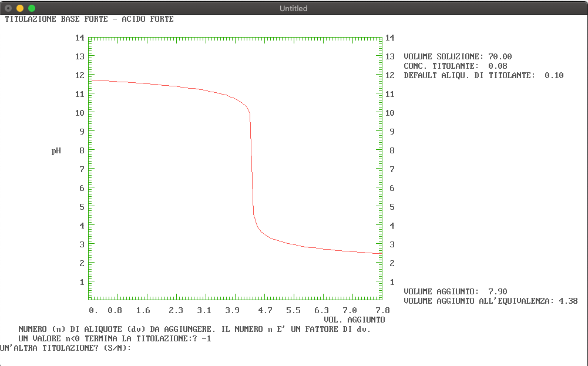This screenshot has width=588, height=366.
Task: Click the 14 label on the right axis
Action: click(x=389, y=38)
